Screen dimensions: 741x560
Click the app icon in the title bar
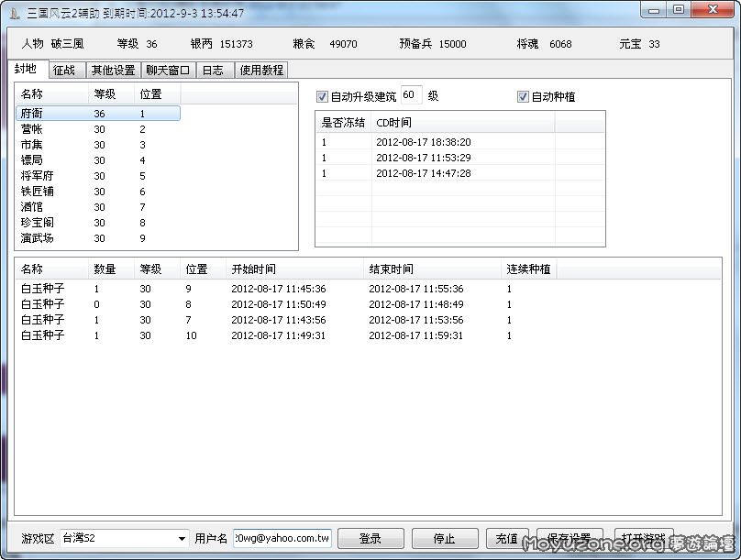[x=16, y=13]
